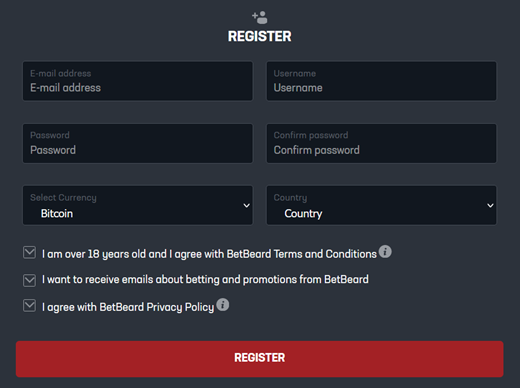Click the REGISTER heading title text
The image size is (520, 388).
tap(260, 36)
